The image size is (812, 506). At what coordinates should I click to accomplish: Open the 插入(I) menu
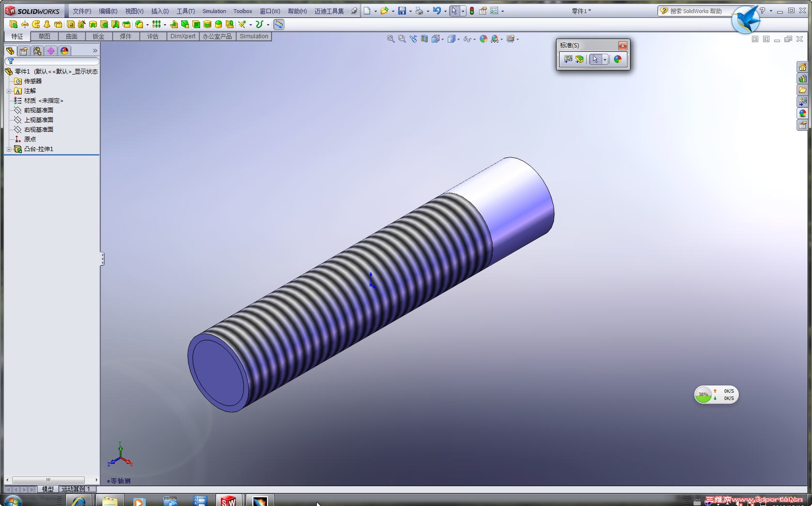point(160,11)
